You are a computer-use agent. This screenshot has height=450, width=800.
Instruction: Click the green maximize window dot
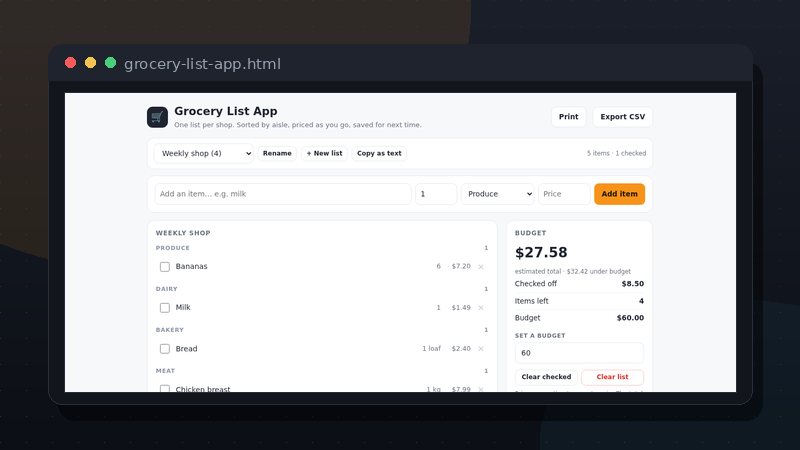[110, 63]
